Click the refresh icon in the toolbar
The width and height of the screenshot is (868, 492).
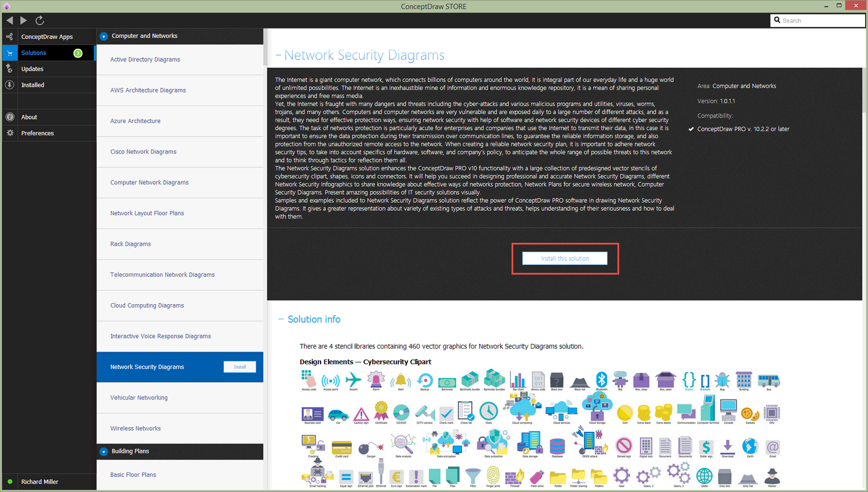[40, 20]
